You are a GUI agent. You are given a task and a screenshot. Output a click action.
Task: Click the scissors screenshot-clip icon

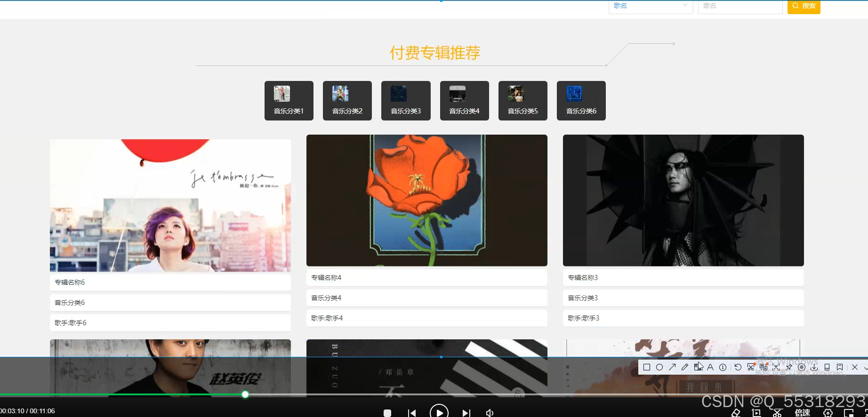click(751, 367)
